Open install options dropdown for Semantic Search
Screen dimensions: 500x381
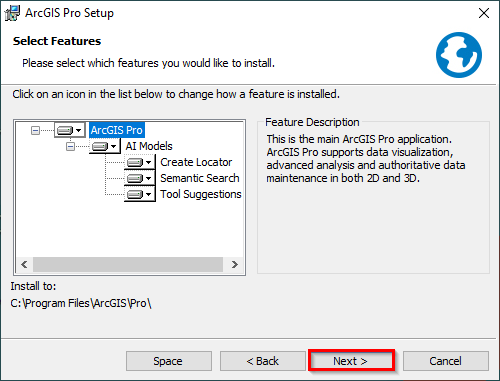coord(149,178)
